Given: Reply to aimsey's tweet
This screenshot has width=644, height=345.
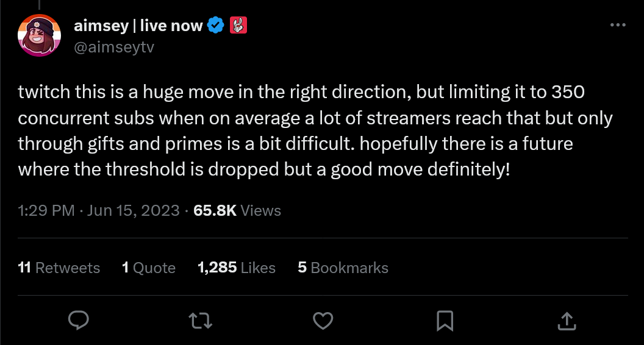Looking at the screenshot, I should click(x=79, y=320).
